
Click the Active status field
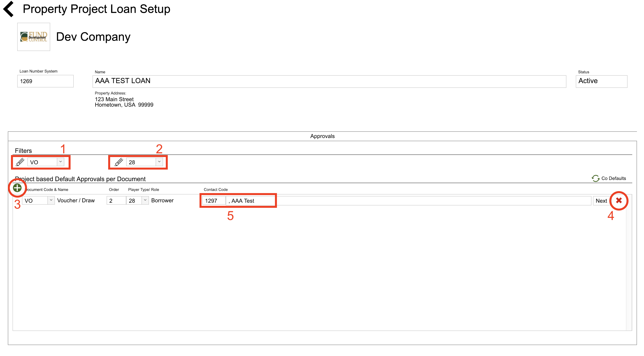pyautogui.click(x=601, y=81)
